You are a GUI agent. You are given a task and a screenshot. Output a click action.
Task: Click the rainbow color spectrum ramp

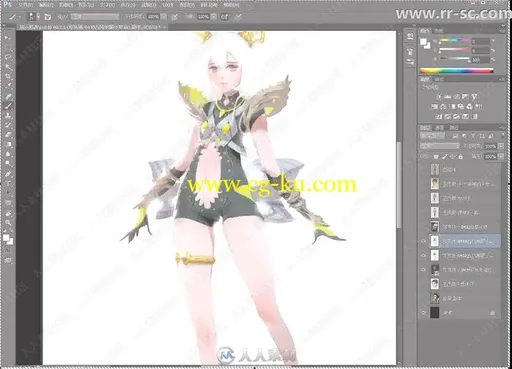pyautogui.click(x=456, y=70)
